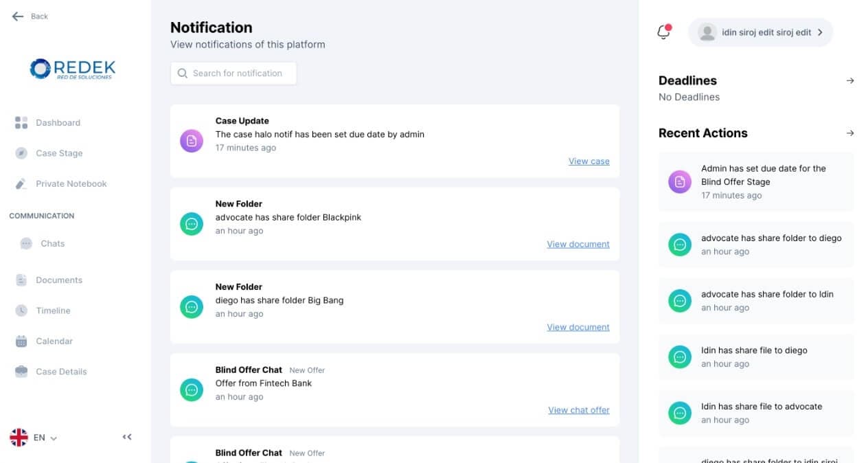Image resolution: width=868 pixels, height=463 pixels.
Task: Click the Dashboard grid icon
Action: [21, 123]
